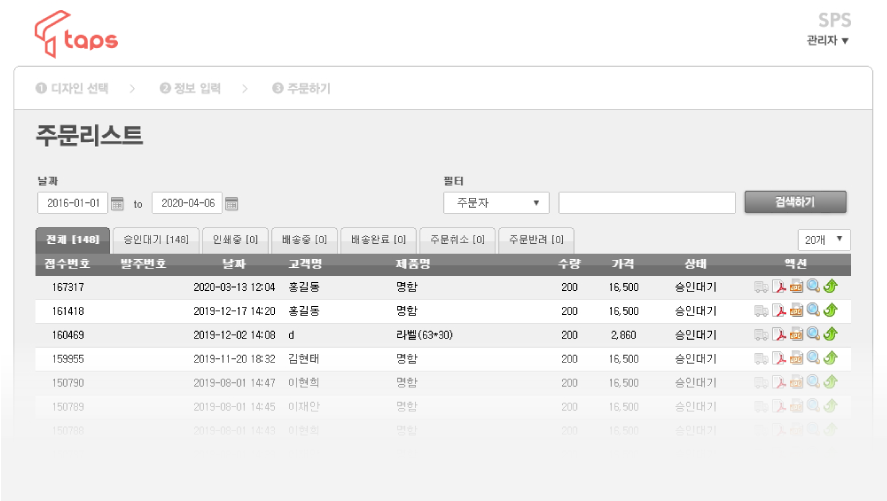
Task: Click the 날짜 column header
Action: click(x=234, y=264)
